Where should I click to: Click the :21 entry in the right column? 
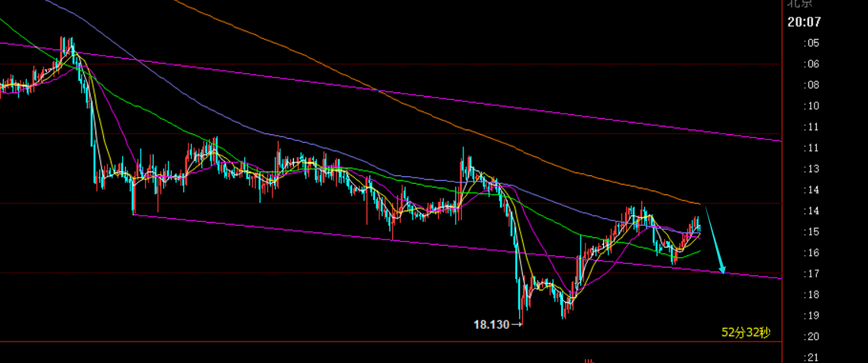812,358
